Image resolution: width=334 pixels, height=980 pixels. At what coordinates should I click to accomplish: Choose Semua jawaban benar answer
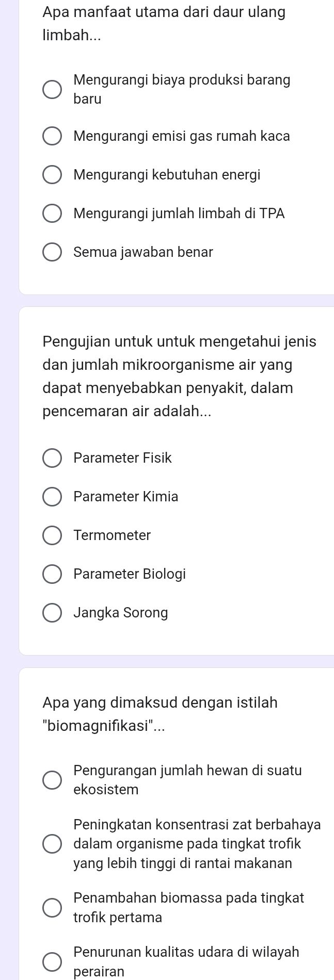pos(52,252)
